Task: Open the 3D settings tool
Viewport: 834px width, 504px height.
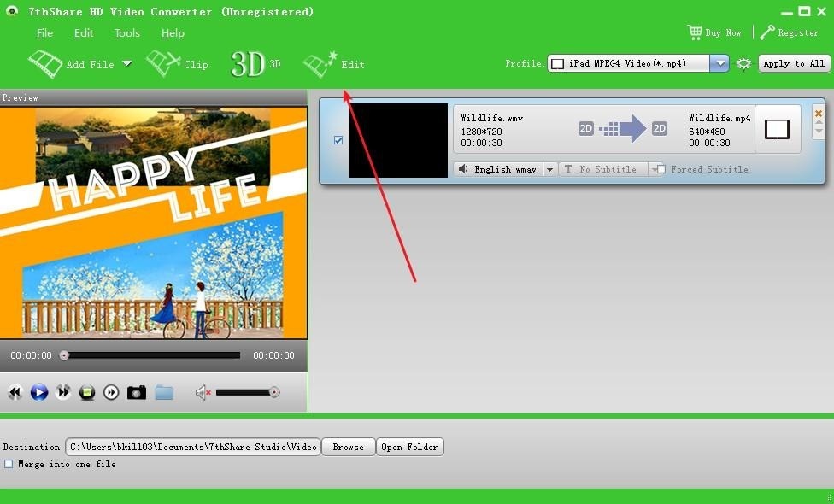Action: click(255, 64)
